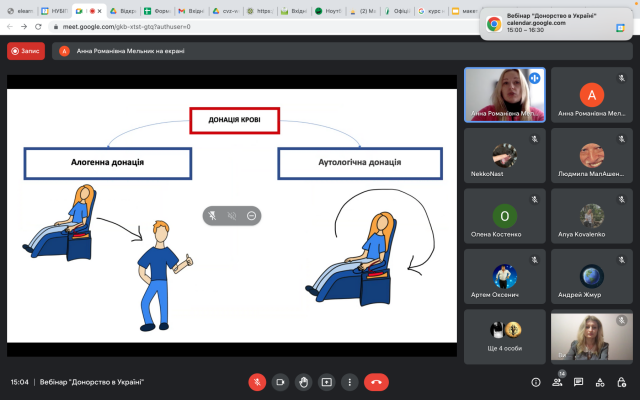This screenshot has height=400, width=640.
Task: Click the red Запис recording indicator
Action: coord(26,51)
